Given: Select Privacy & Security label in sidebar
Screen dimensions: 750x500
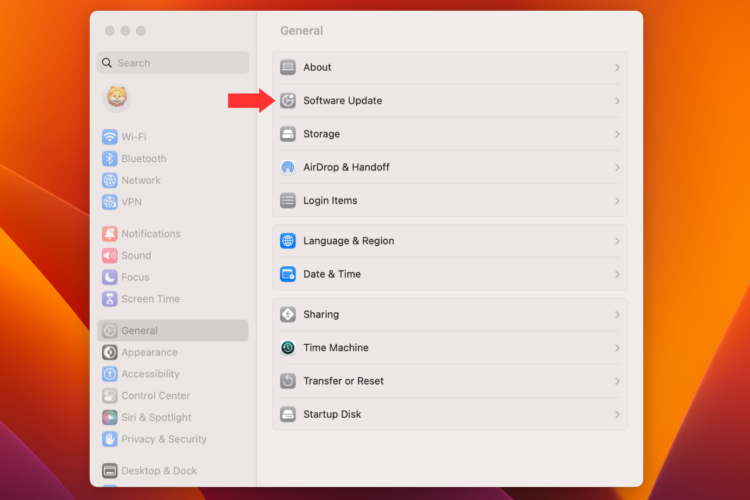Looking at the screenshot, I should point(164,439).
